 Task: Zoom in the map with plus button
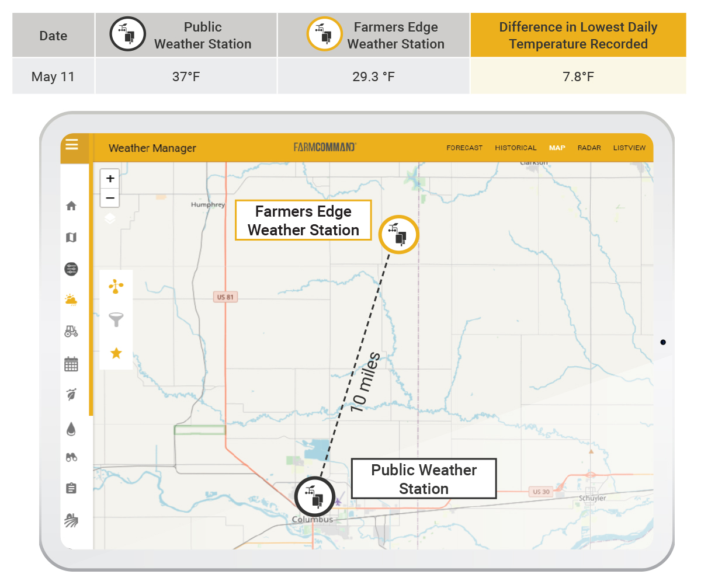pos(110,179)
